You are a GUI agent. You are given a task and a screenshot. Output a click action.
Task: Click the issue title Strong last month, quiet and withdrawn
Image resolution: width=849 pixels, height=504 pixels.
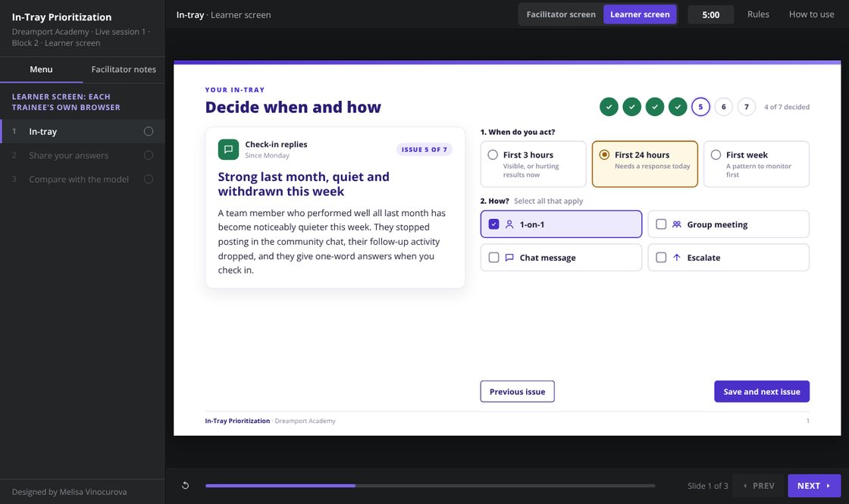304,184
